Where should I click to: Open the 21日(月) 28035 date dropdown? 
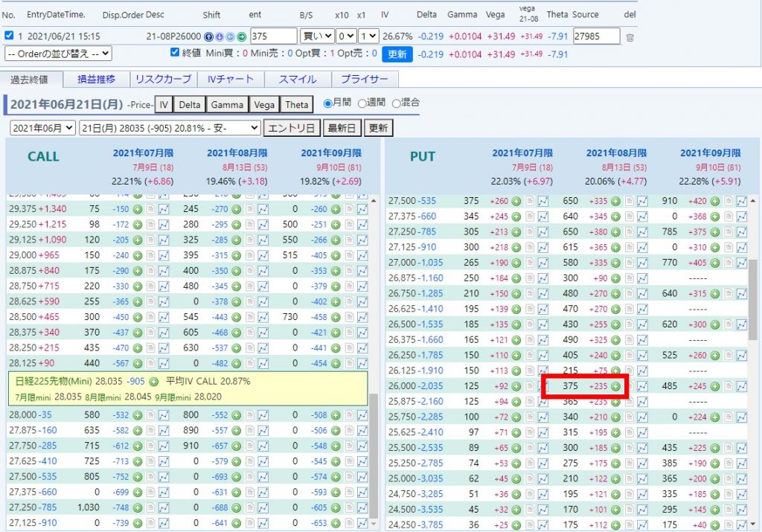tap(170, 128)
